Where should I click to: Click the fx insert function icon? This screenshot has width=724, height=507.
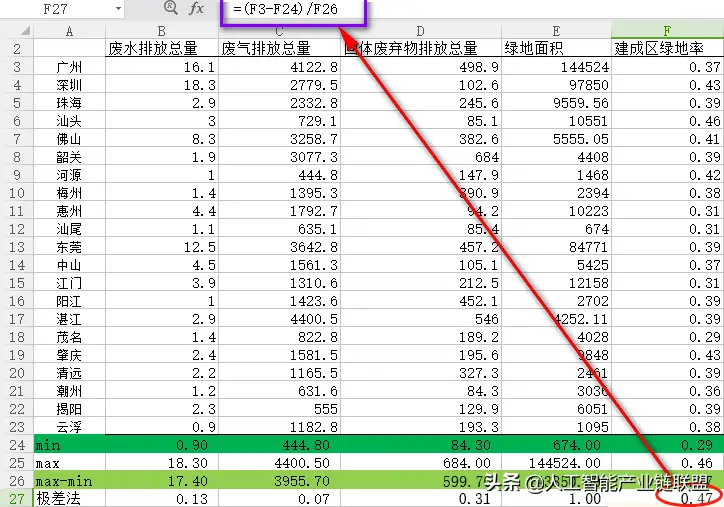196,9
